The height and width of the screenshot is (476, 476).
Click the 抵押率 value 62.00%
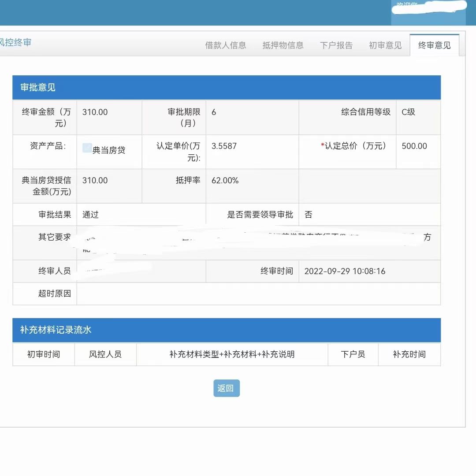[225, 180]
